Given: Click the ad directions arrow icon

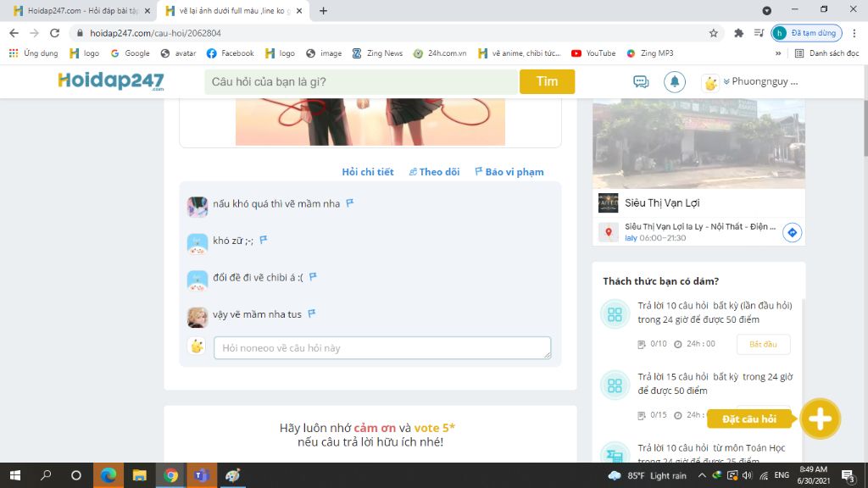Looking at the screenshot, I should tap(793, 233).
